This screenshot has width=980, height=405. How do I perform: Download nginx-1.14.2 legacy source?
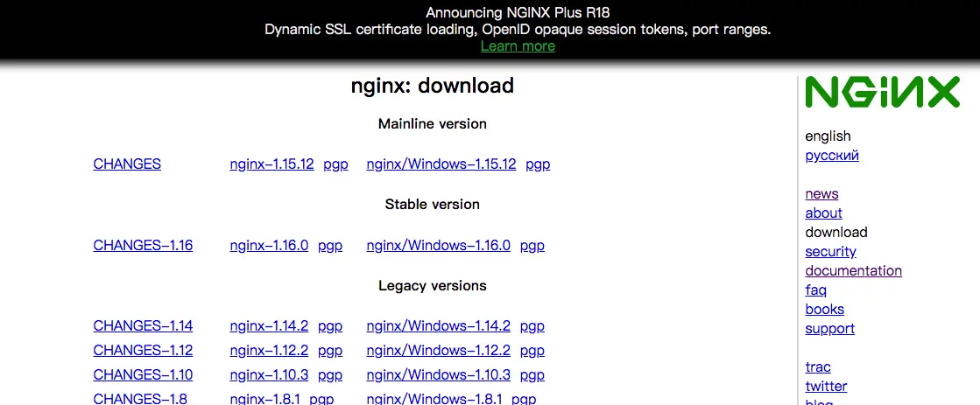tap(269, 325)
